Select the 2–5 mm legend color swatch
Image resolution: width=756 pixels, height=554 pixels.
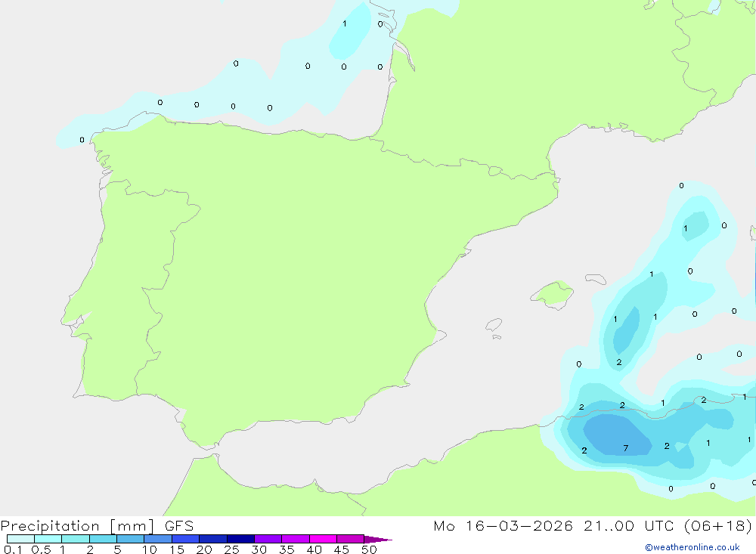[x=103, y=539]
